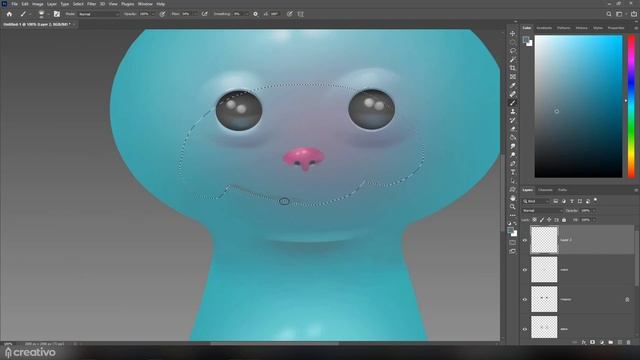Viewport: 640px width, 360px height.
Task: Select the Eyedropper tool
Action: point(512,85)
